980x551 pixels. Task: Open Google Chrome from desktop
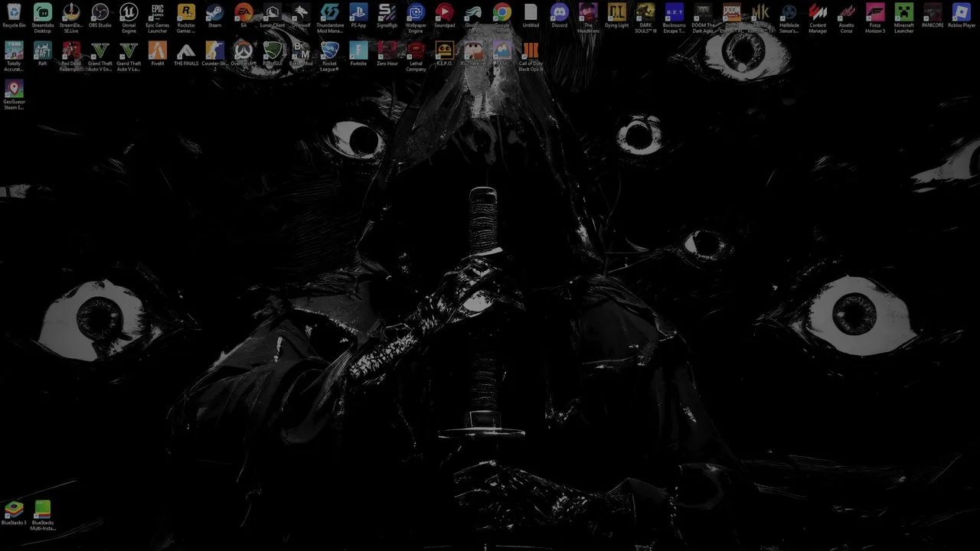(502, 18)
